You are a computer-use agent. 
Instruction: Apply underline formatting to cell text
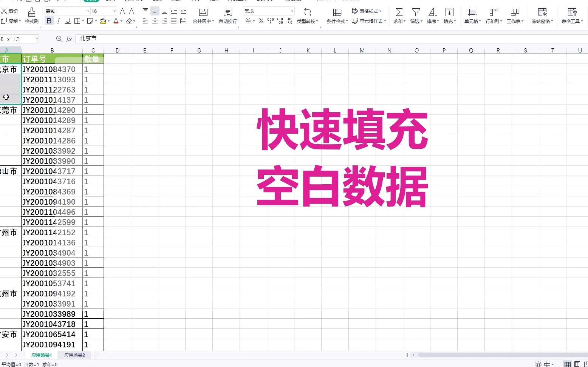pos(67,21)
